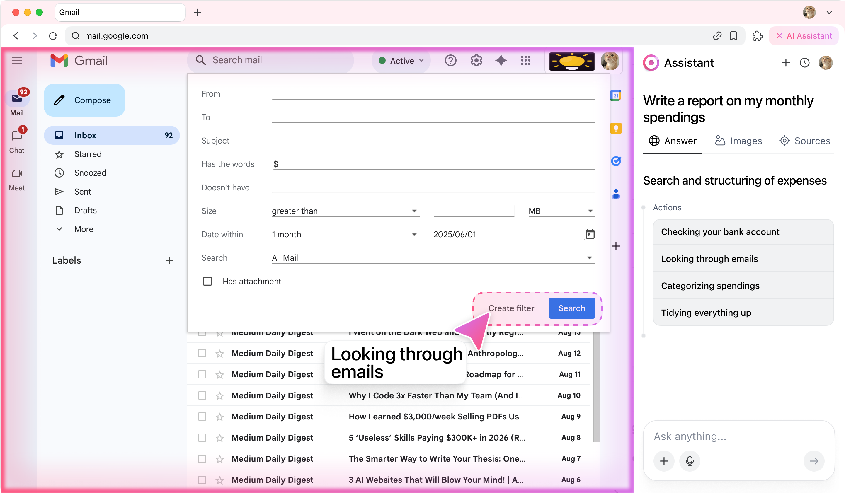Select the Aug 11 Medium Daily Digest email

coord(202,374)
